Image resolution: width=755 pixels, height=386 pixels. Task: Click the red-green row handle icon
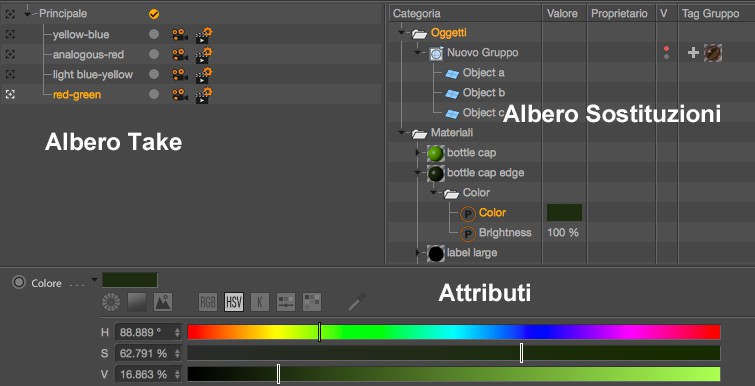click(10, 94)
